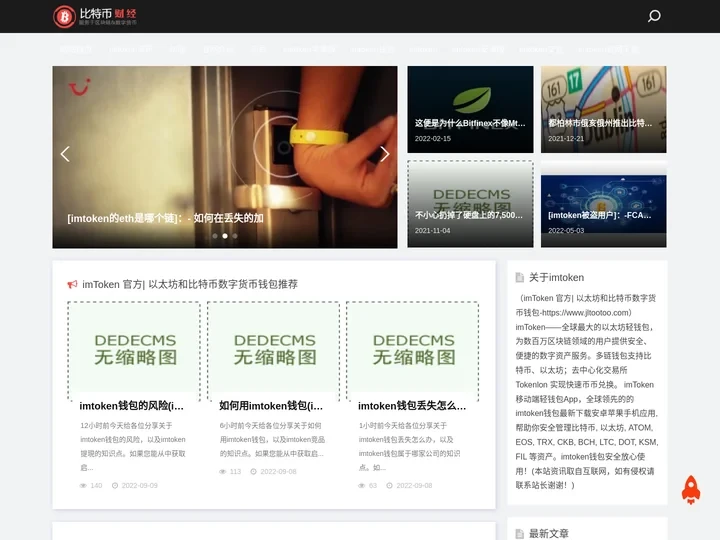Click the 2022-05-03 date on FCA card
Viewport: 720px width, 540px height.
tap(566, 231)
